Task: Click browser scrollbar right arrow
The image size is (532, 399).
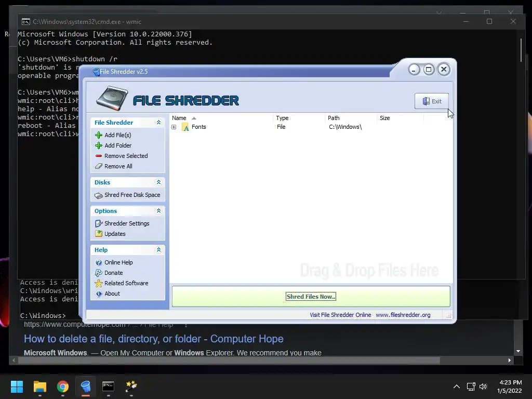Action: coord(509,361)
